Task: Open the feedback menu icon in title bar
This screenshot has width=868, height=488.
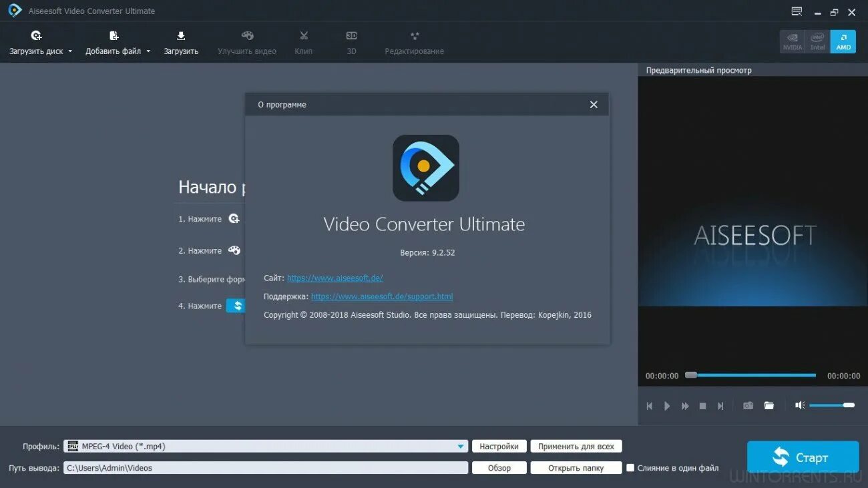Action: click(x=797, y=11)
